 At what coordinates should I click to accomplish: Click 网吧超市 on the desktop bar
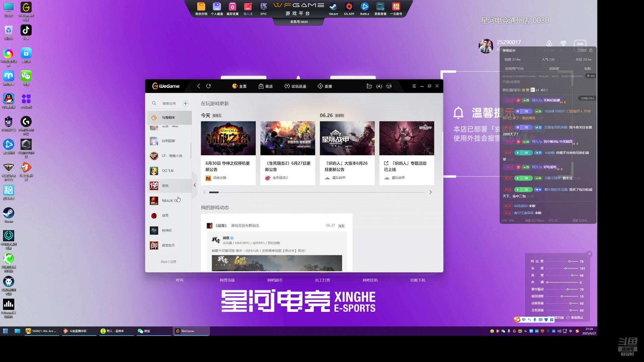coord(275,280)
